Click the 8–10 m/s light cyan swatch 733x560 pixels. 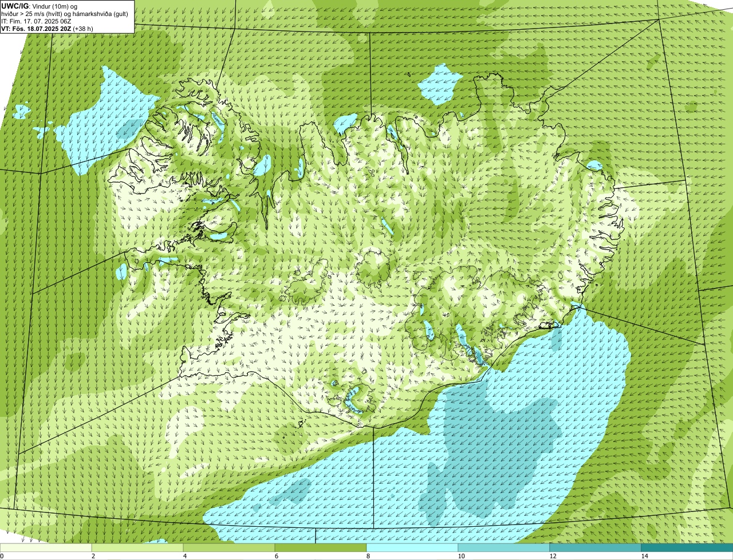pyautogui.click(x=412, y=547)
